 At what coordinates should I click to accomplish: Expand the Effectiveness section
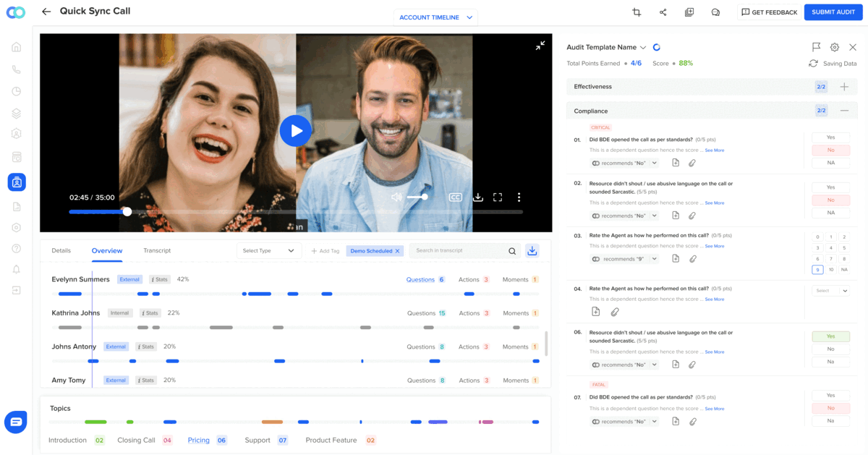coord(843,86)
